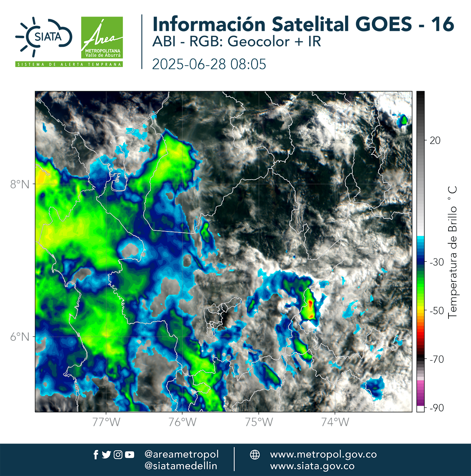Click the 8°N latitude label
Screen dimensions: 471x476
(x=20, y=184)
